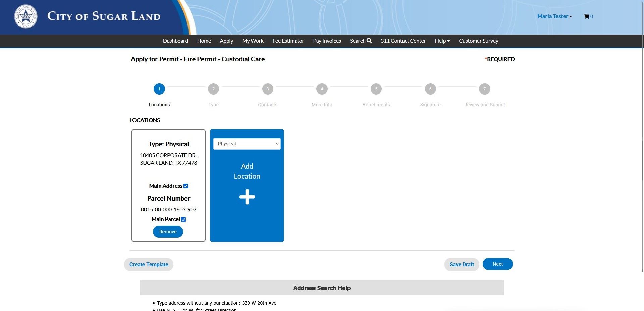Uncheck the Main Address checkbox
The image size is (644, 311).
click(186, 185)
